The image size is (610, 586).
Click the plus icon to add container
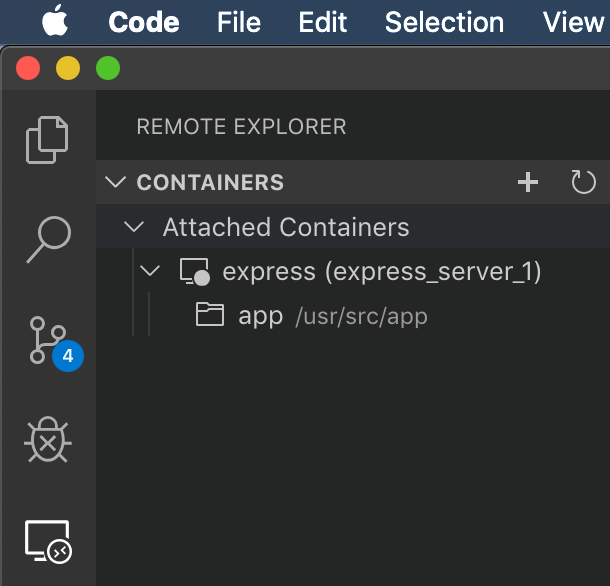[528, 182]
